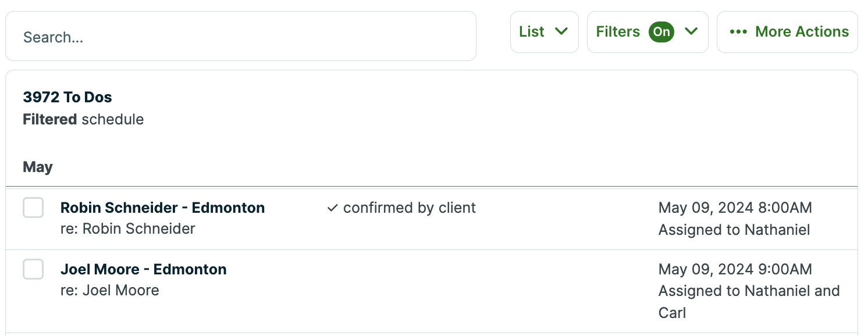Click the Search input field
Image resolution: width=868 pixels, height=336 pixels.
point(241,37)
